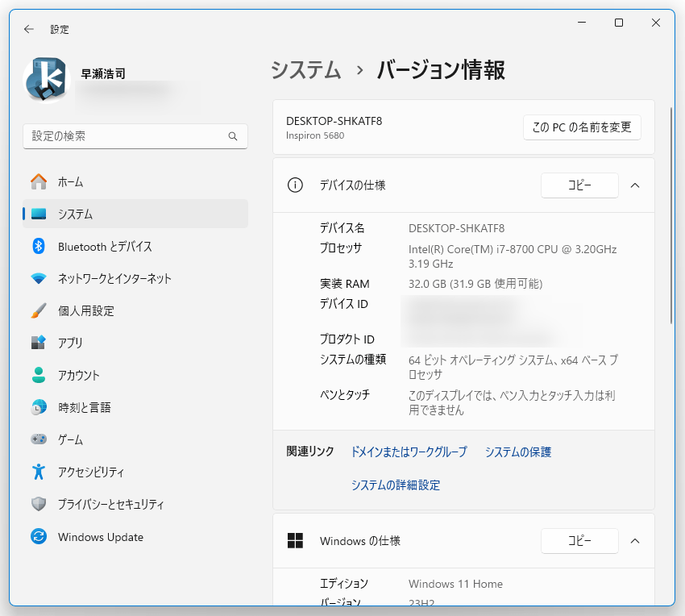Click Windows 11 Home edition text
The height and width of the screenshot is (616, 685).
click(455, 584)
